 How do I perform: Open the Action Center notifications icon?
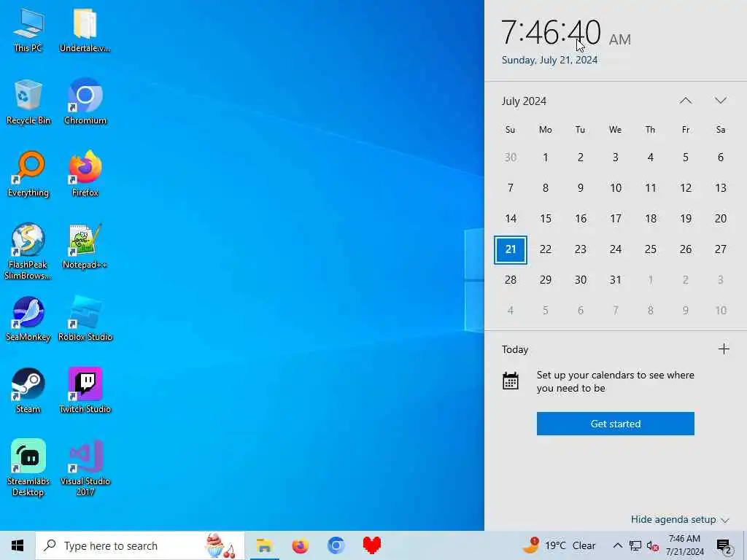tap(724, 545)
